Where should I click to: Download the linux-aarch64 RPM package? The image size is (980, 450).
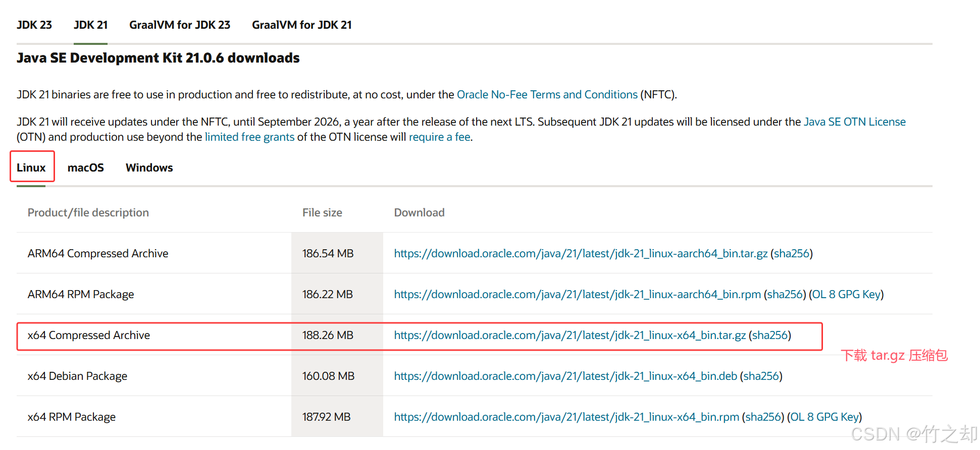[x=578, y=294]
